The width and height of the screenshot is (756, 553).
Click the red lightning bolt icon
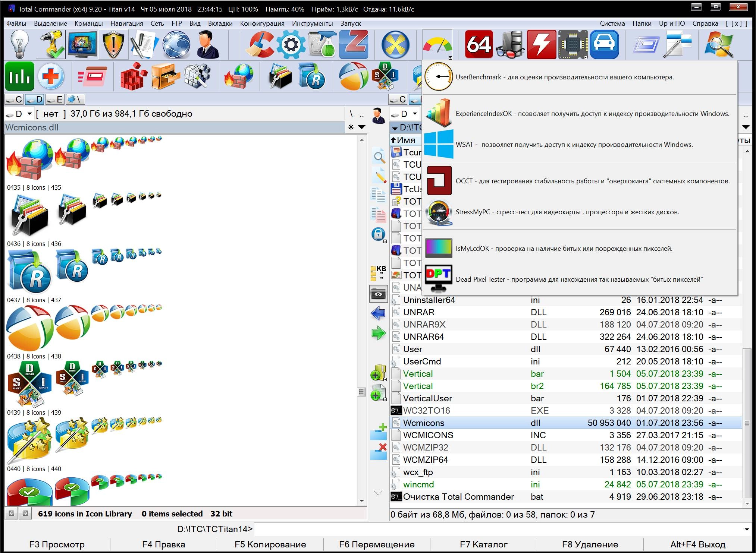542,45
